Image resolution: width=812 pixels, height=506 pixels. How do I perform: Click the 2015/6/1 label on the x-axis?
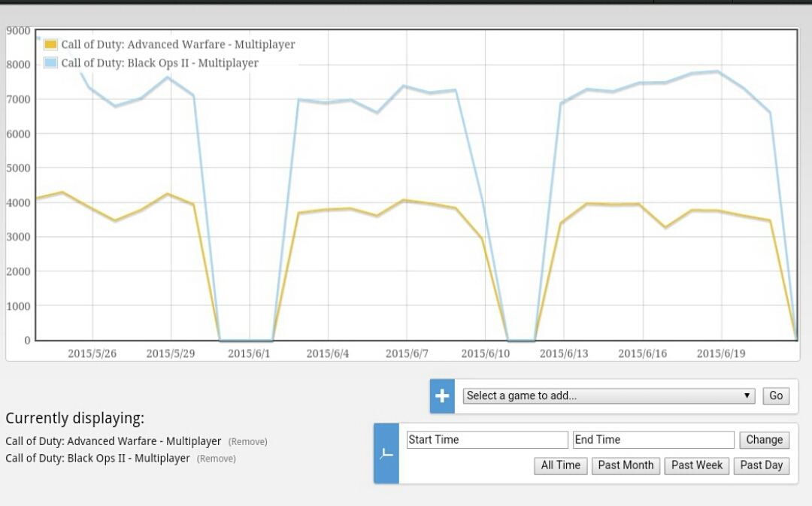coord(249,353)
